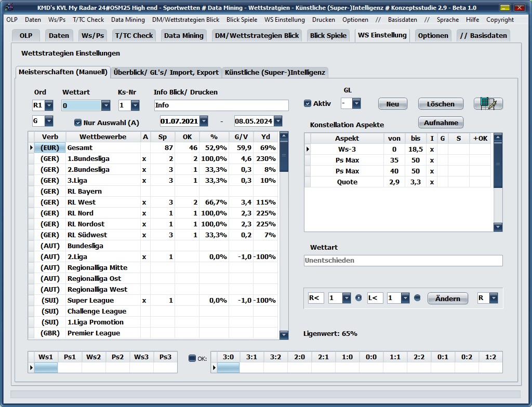
Task: Click the Ändern button
Action: 447,299
